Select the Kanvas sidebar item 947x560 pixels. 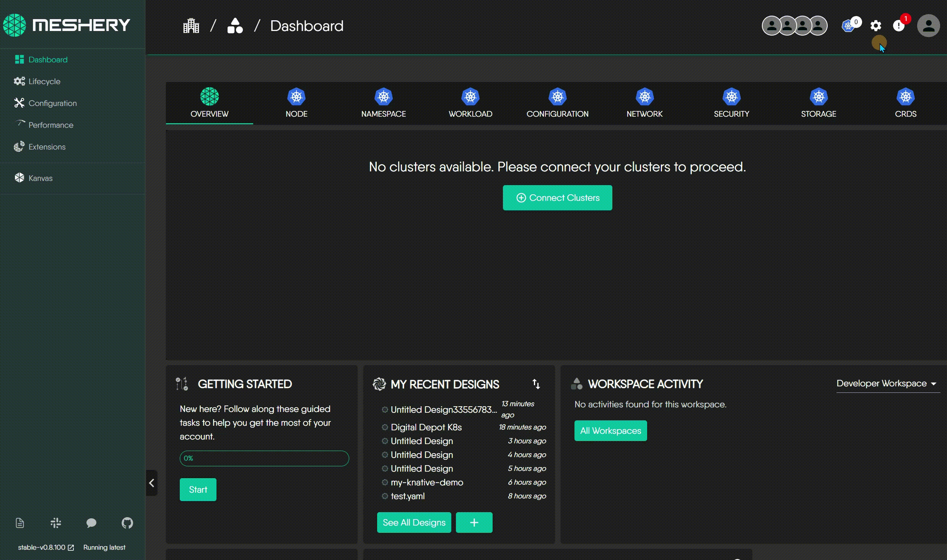[x=40, y=178]
